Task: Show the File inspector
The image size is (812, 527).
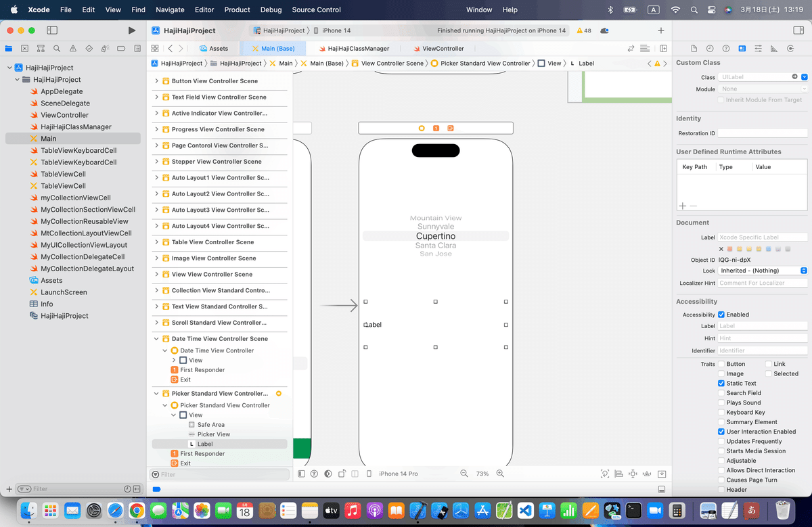Action: [694, 49]
